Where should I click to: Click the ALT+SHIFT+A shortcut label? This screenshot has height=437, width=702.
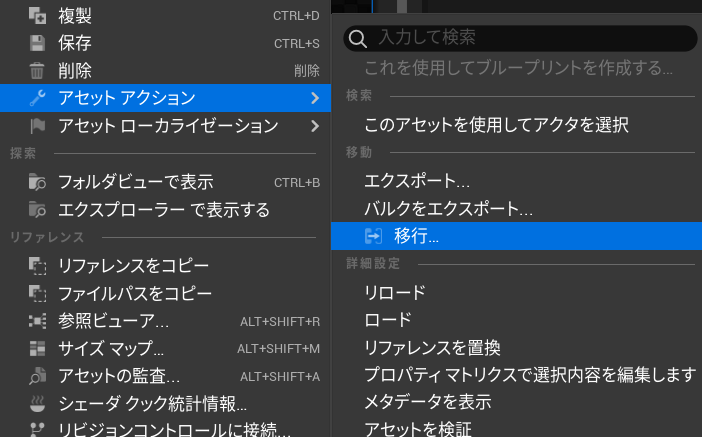click(x=280, y=377)
